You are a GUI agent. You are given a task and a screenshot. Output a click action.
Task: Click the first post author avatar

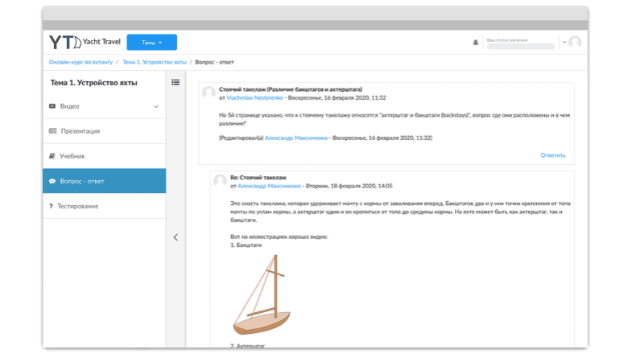(x=208, y=93)
